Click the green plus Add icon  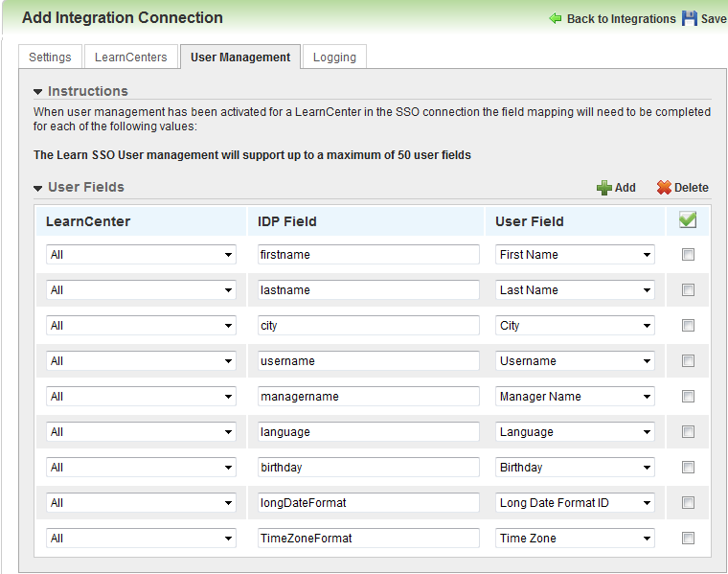click(604, 188)
